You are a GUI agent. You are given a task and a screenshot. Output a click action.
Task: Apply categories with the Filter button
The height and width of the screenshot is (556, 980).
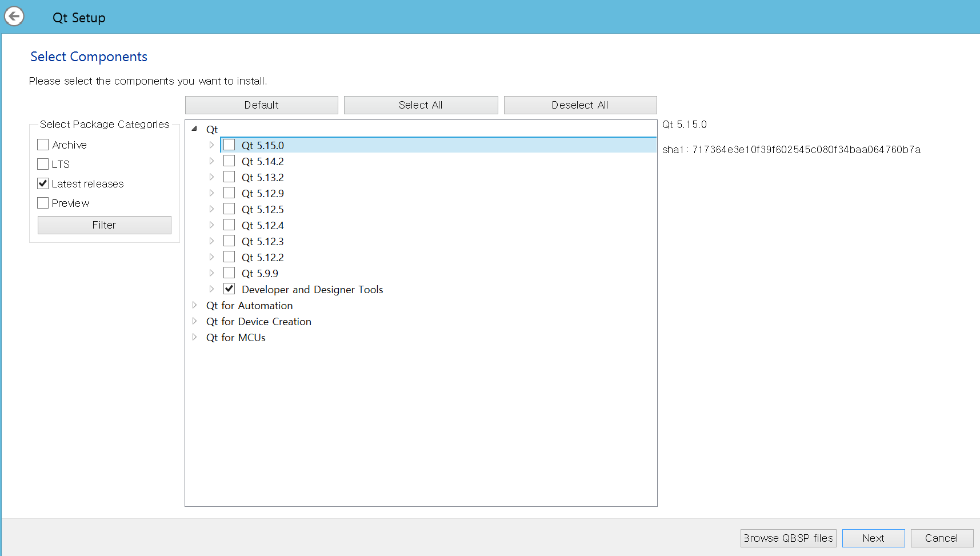pos(105,225)
